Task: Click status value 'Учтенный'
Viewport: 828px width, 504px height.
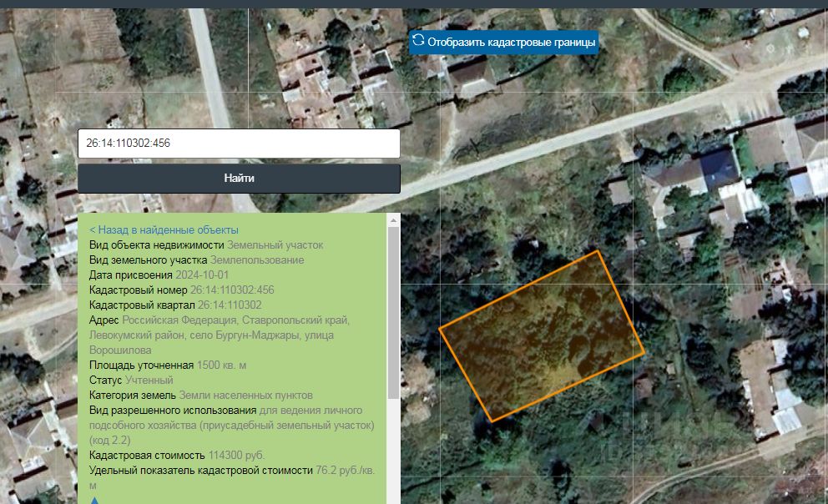Action: tap(149, 380)
